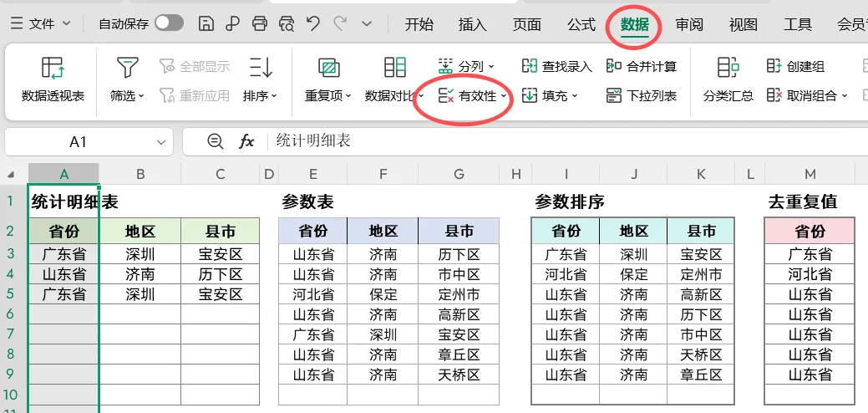Toggle the 自动保存 switch
Screen dimensions: 868x413
pos(169,23)
